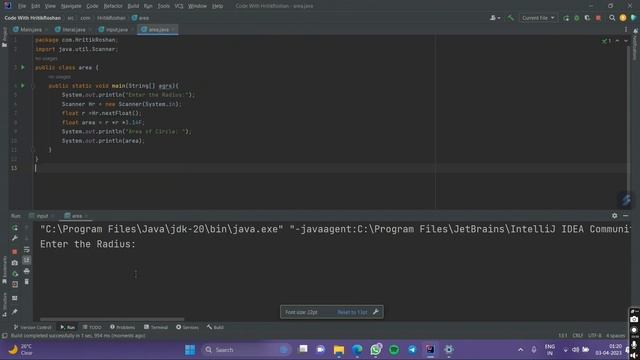Image resolution: width=640 pixels, height=360 pixels.
Task: Open Current File run configuration dropdown
Action: 538,18
